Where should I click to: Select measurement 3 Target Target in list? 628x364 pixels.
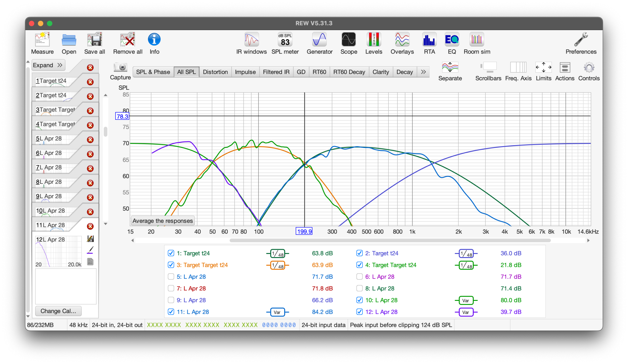(55, 110)
